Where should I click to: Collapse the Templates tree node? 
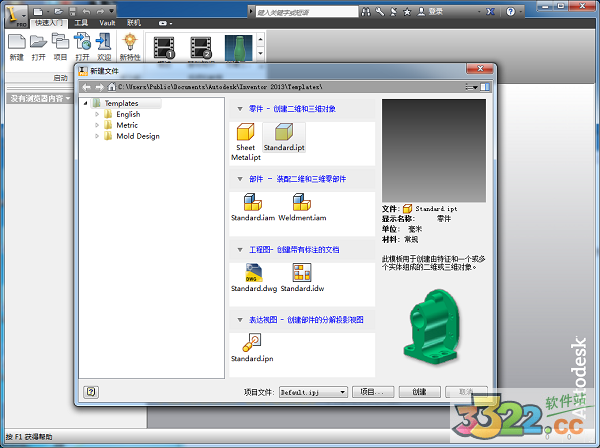(x=86, y=103)
